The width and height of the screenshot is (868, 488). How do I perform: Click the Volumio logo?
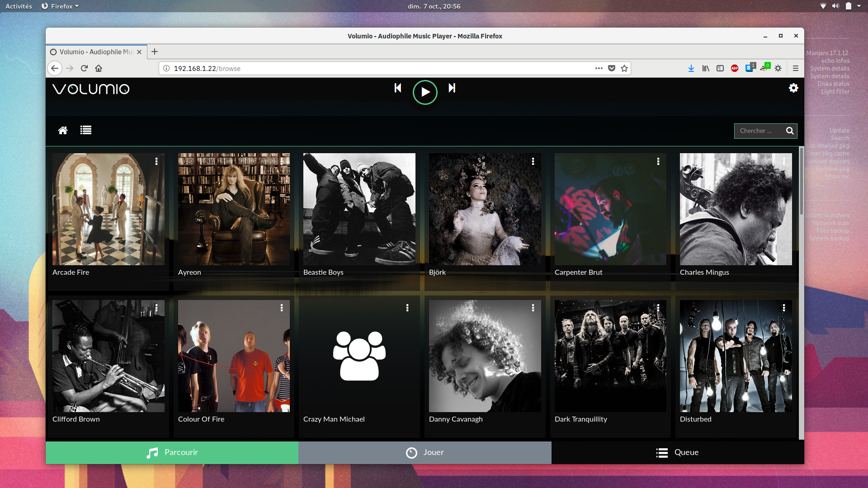[x=91, y=89]
